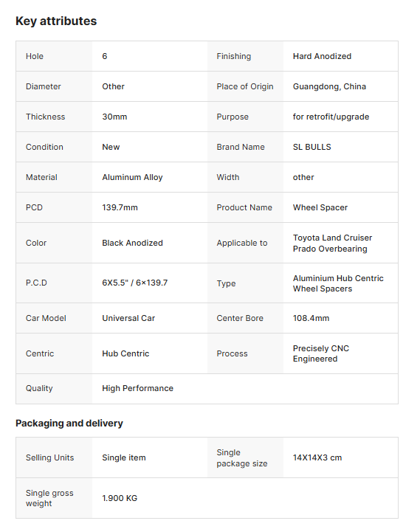Click the Hub Centric value
420x532 pixels.
[125, 353]
